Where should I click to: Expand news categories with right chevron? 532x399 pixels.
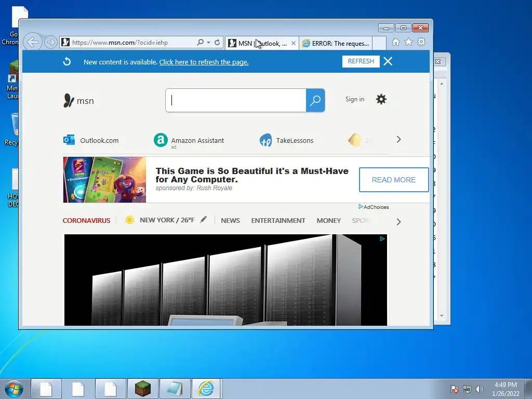[x=398, y=222]
